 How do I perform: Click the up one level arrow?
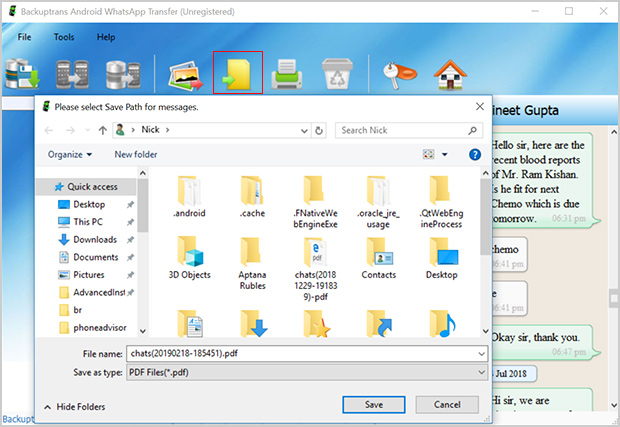coord(103,130)
